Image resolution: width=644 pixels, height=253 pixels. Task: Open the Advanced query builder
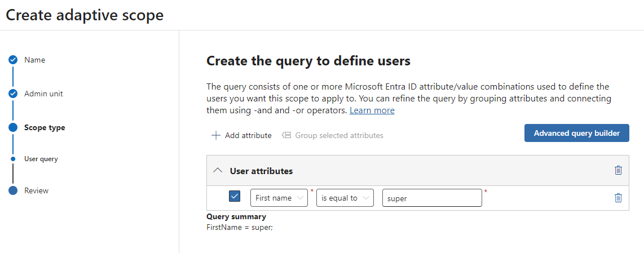pos(576,133)
